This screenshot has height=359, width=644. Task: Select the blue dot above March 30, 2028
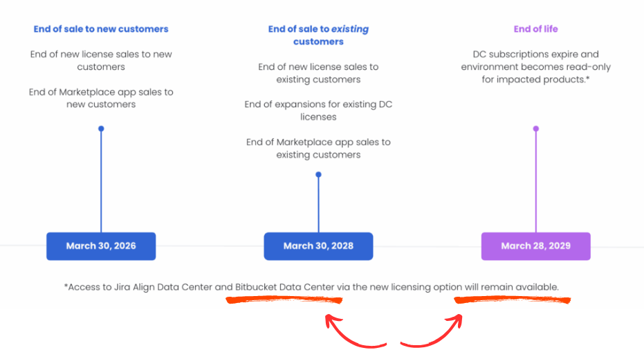318,174
